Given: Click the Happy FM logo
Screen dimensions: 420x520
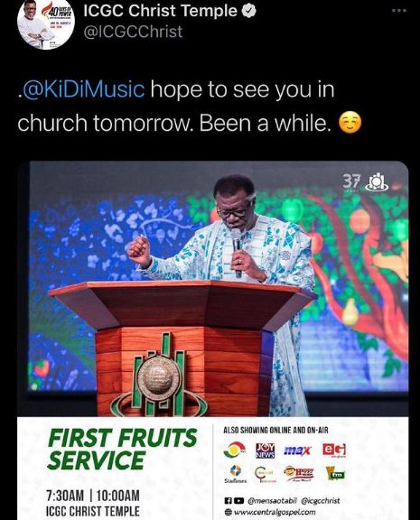Looking at the screenshot, I should (299, 473).
